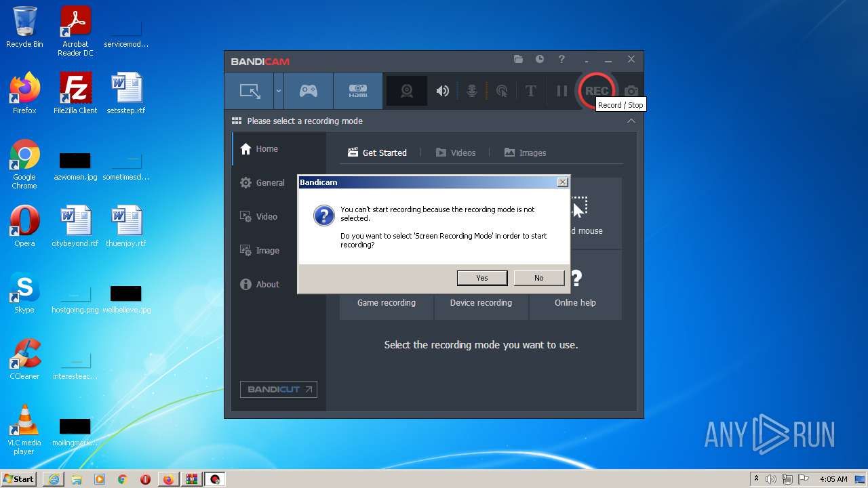Open the output folder icon in title bar
Viewport: 868px width, 488px height.
click(x=518, y=60)
